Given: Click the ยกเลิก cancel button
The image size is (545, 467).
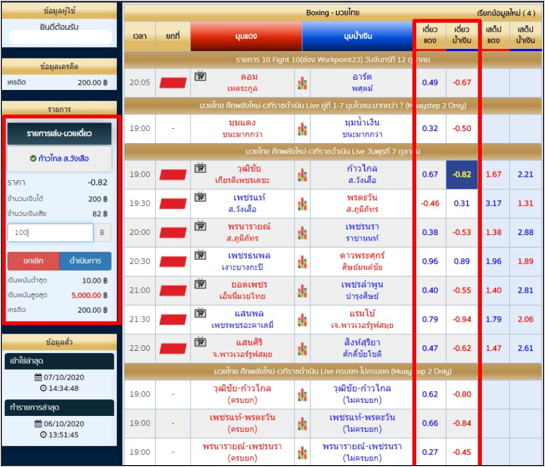Looking at the screenshot, I should pyautogui.click(x=33, y=261).
